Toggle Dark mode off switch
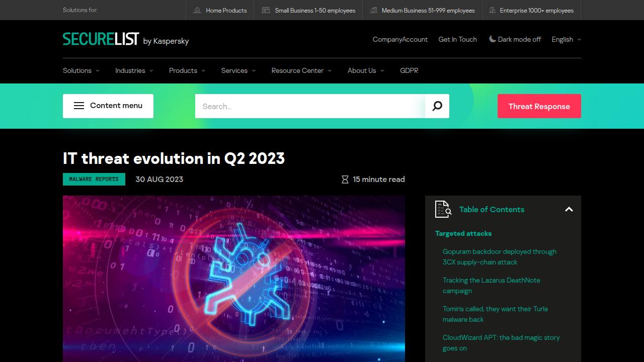Screen dimensions: 644x362 point(515,39)
